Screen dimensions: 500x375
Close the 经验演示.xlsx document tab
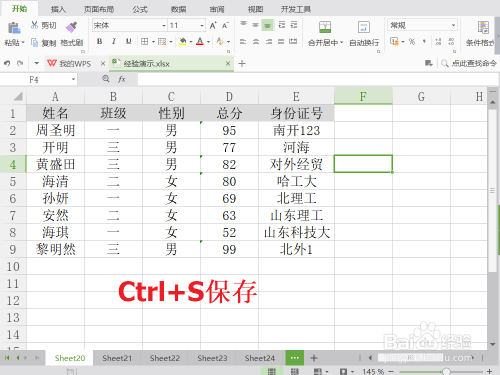pos(228,63)
